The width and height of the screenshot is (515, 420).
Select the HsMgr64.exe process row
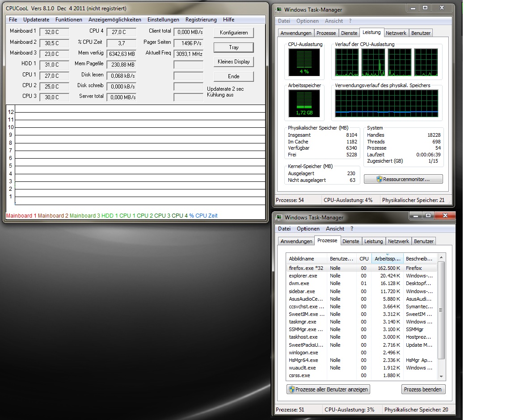click(362, 360)
